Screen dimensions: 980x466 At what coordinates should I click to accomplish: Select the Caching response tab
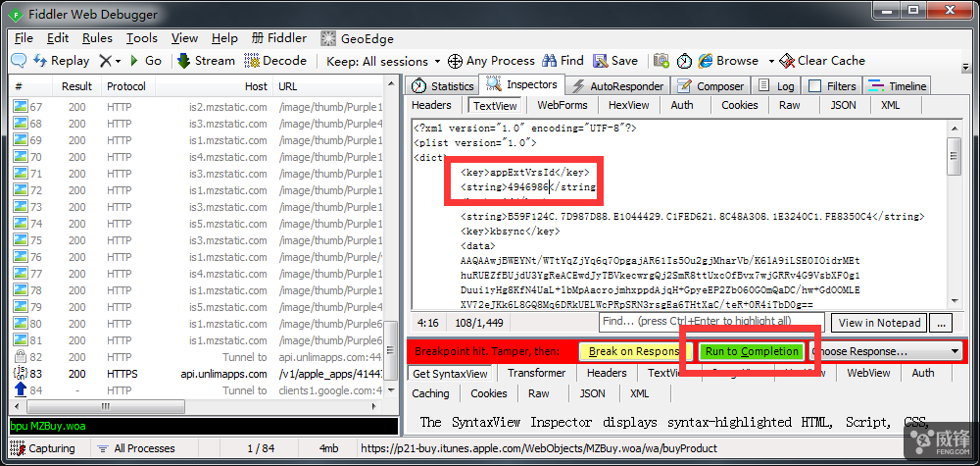pyautogui.click(x=430, y=393)
